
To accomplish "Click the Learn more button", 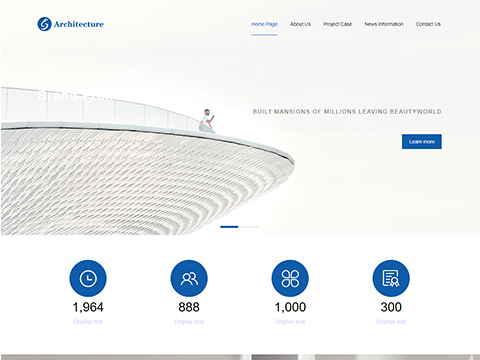I will (x=422, y=142).
